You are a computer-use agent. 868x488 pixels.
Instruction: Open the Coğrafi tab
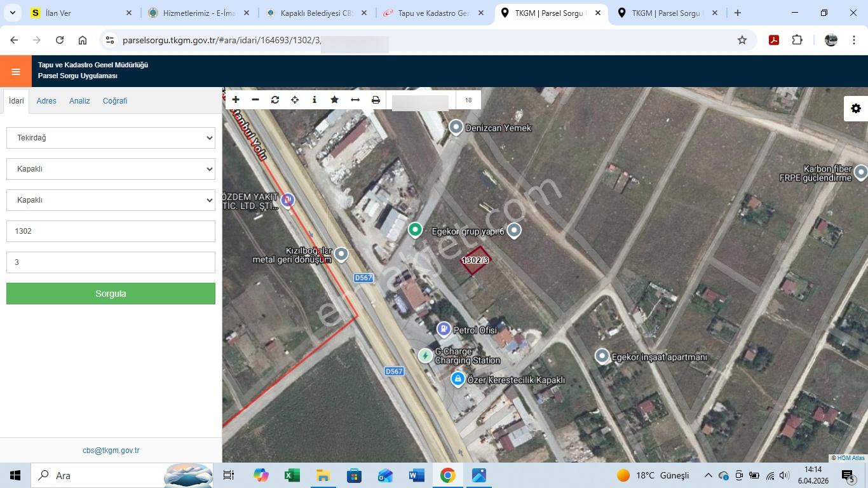pos(115,101)
